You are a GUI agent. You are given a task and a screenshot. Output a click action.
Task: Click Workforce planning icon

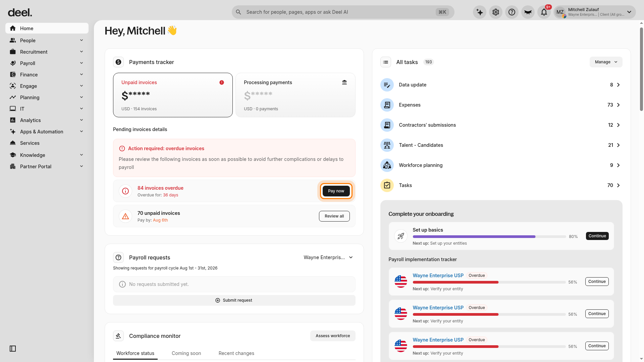pyautogui.click(x=387, y=165)
